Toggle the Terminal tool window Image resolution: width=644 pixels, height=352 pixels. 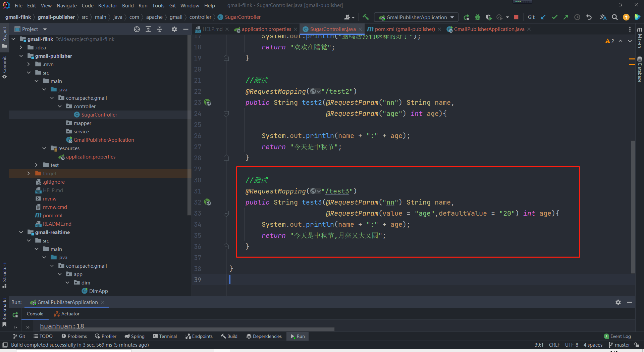(165, 336)
